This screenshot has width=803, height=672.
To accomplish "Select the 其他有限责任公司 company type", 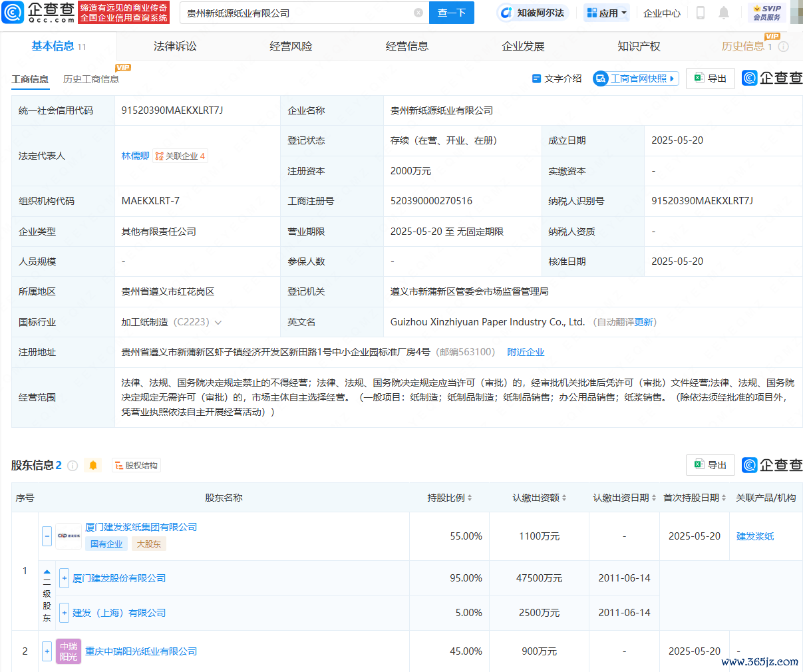I will [x=158, y=232].
